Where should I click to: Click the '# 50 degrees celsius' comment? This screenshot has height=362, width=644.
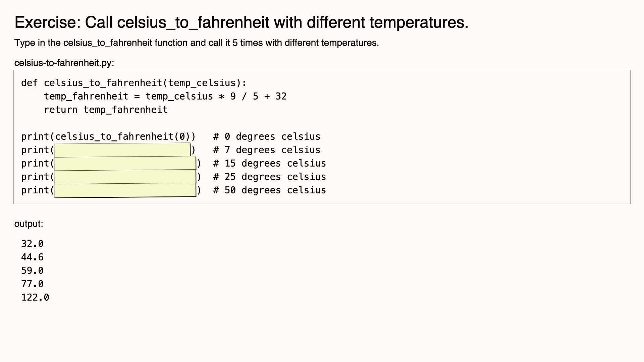pyautogui.click(x=270, y=190)
